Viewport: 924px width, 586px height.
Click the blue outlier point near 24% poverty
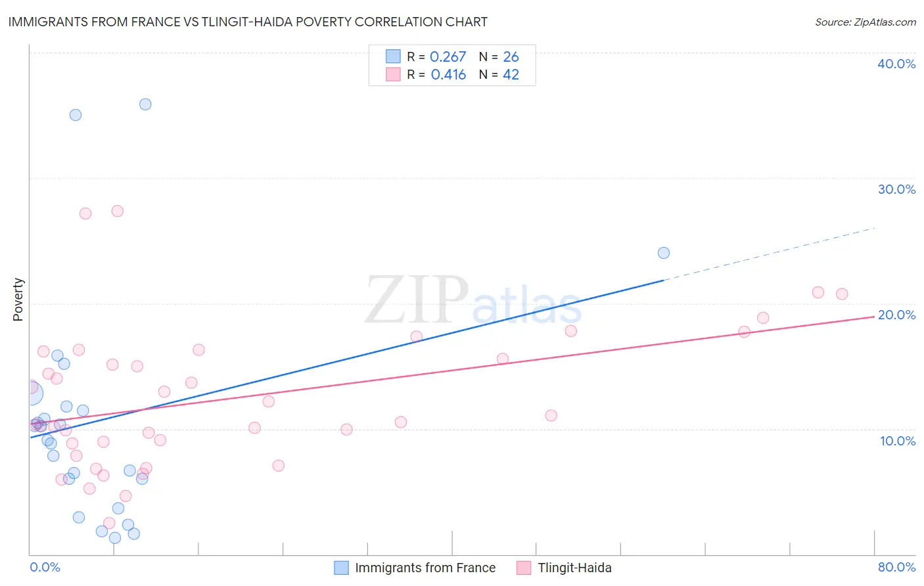pyautogui.click(x=664, y=253)
